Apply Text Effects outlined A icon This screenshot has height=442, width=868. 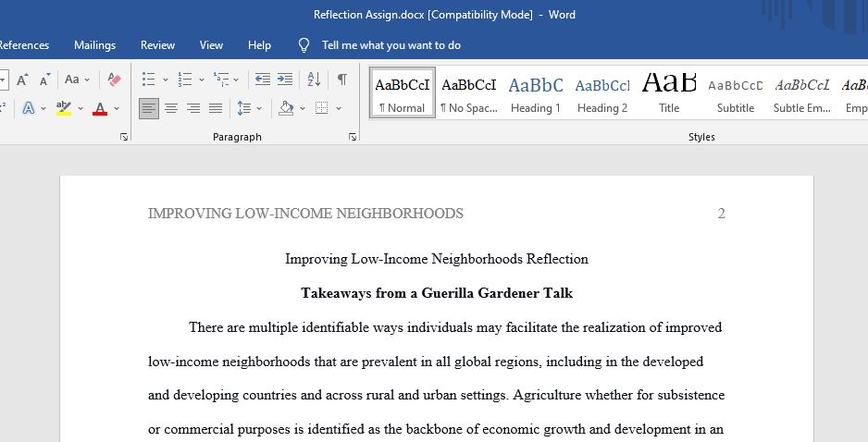tap(29, 108)
